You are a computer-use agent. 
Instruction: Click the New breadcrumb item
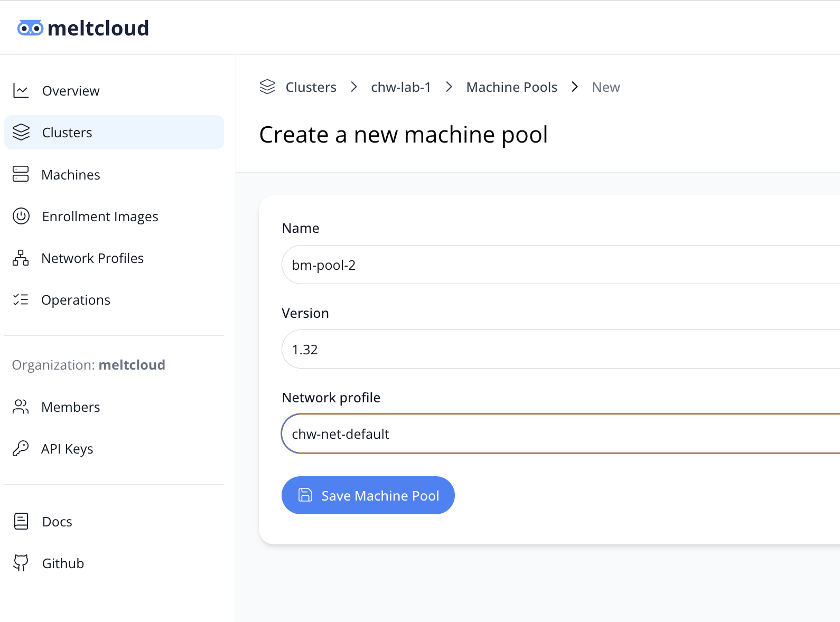606,87
